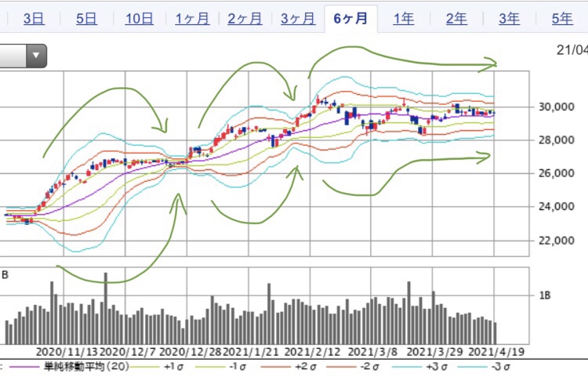The width and height of the screenshot is (588, 388).
Task: Click the 2021/4/19 date label
Action: pyautogui.click(x=496, y=352)
